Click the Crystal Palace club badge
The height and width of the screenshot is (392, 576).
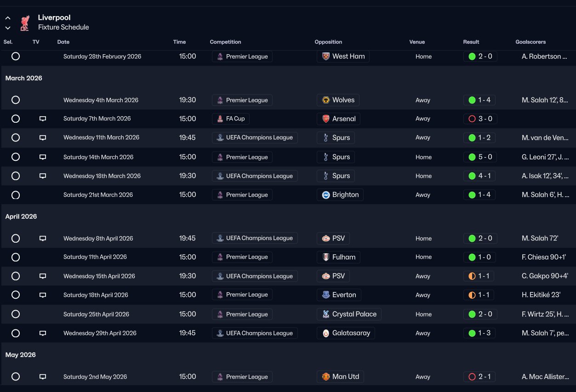(x=326, y=314)
